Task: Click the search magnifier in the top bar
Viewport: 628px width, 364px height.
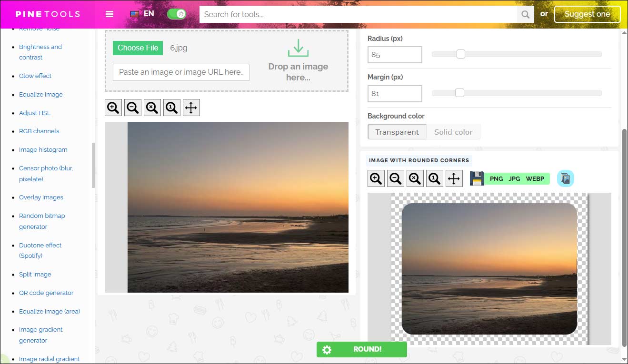Action: 525,14
